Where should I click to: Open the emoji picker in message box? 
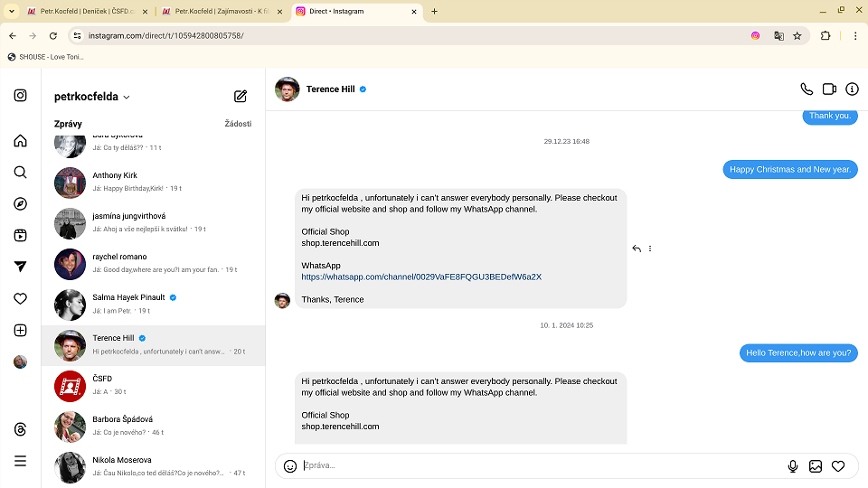(290, 466)
